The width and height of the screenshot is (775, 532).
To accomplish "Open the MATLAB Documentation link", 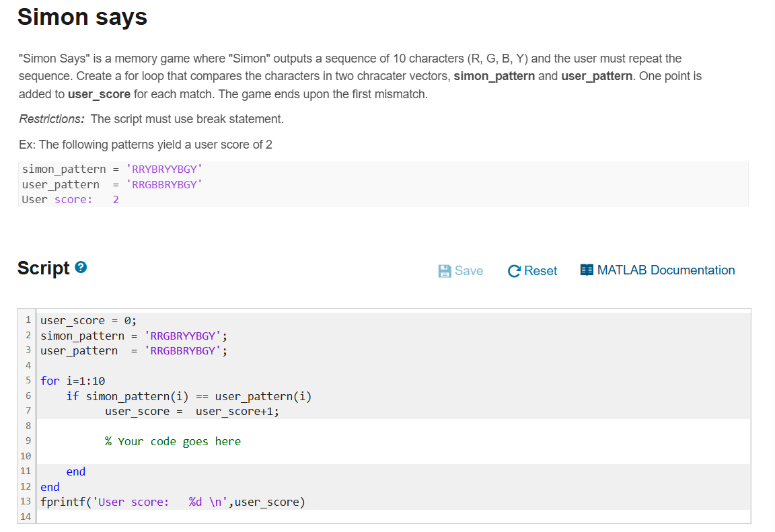I will click(x=657, y=270).
